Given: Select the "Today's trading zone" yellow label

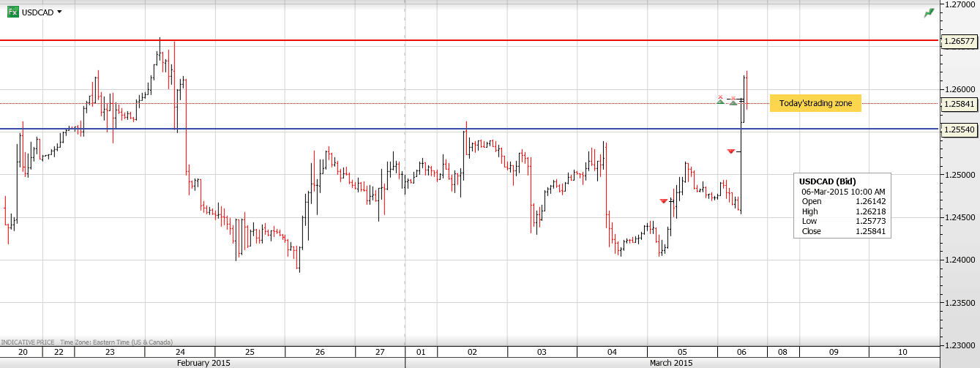Looking at the screenshot, I should (815, 103).
